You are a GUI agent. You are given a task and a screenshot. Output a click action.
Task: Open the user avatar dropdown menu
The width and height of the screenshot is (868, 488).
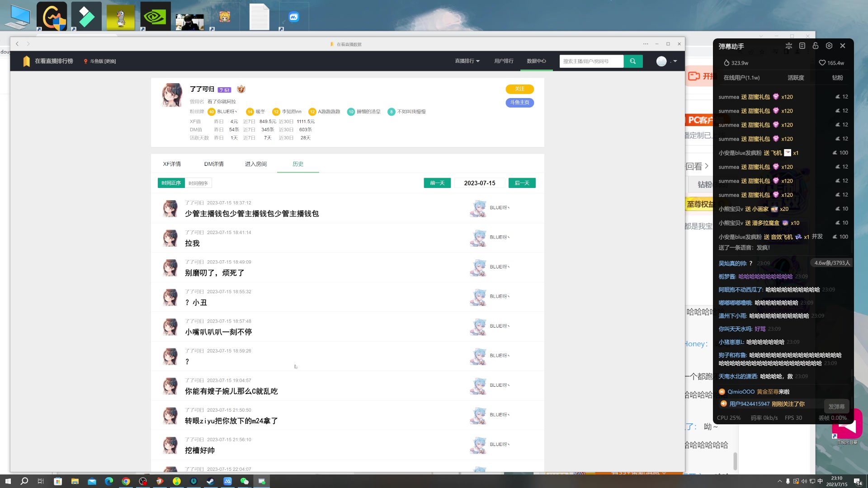pyautogui.click(x=665, y=61)
